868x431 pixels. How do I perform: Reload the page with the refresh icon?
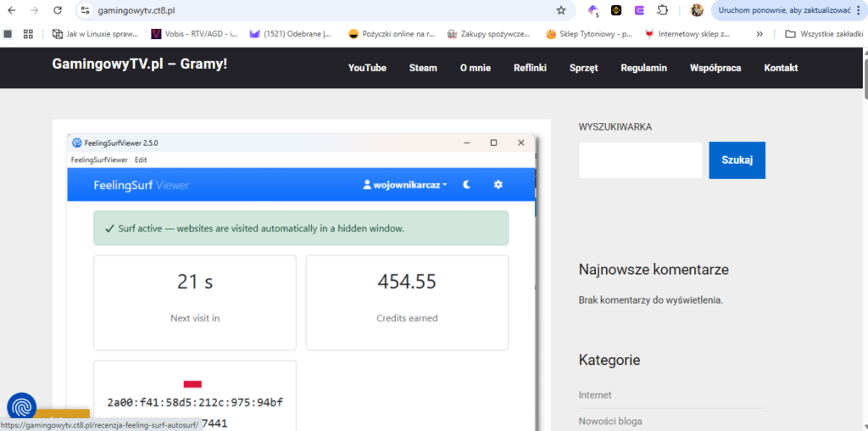point(58,10)
